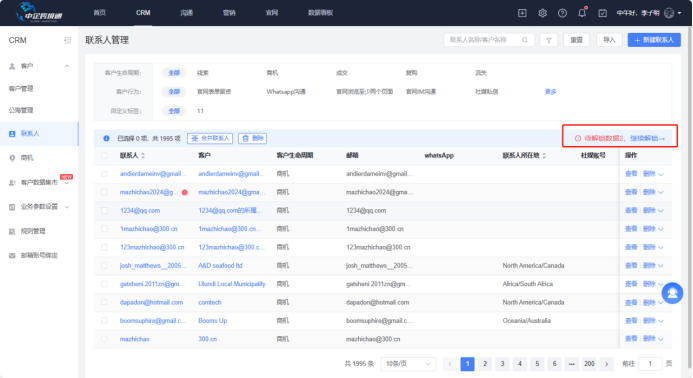Open 公海管理 in sidebar
The image size is (693, 378).
[21, 111]
